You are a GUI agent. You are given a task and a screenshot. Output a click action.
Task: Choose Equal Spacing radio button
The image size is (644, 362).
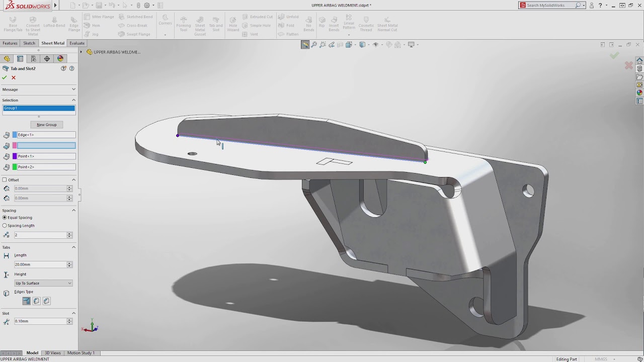(5, 217)
